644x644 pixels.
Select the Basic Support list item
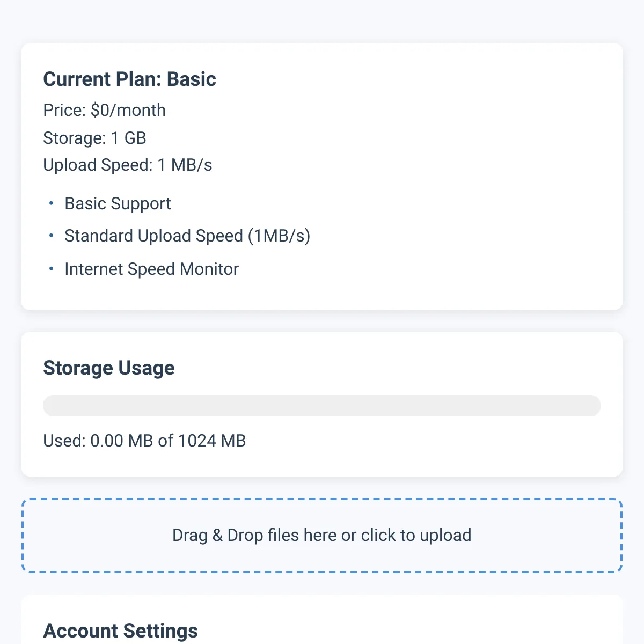click(118, 204)
